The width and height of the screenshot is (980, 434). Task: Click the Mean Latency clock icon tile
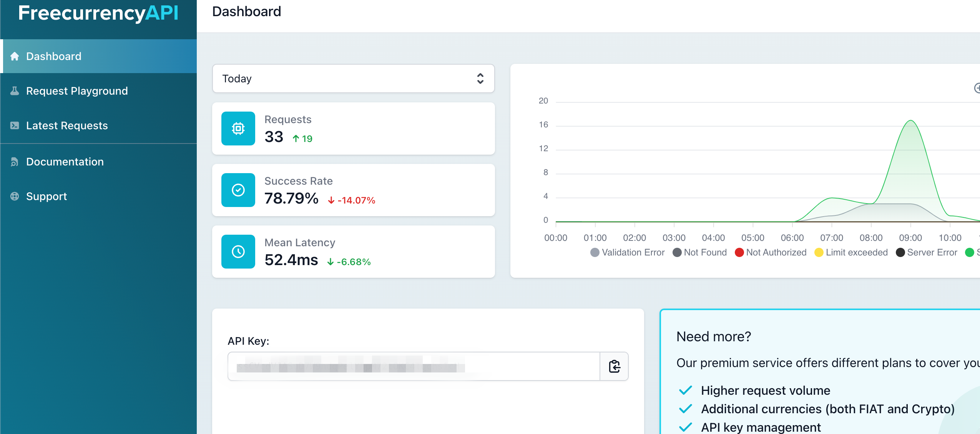[238, 252]
